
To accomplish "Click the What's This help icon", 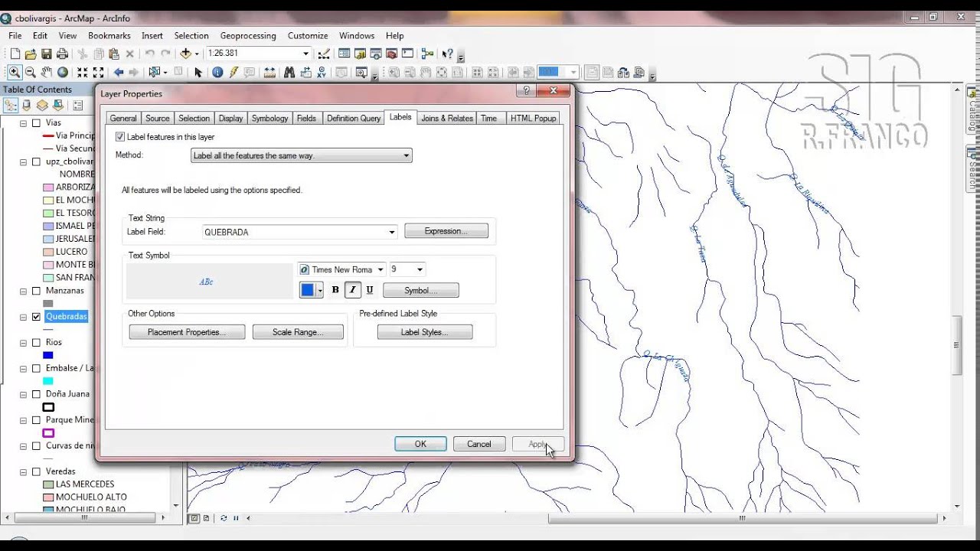I will pyautogui.click(x=448, y=54).
